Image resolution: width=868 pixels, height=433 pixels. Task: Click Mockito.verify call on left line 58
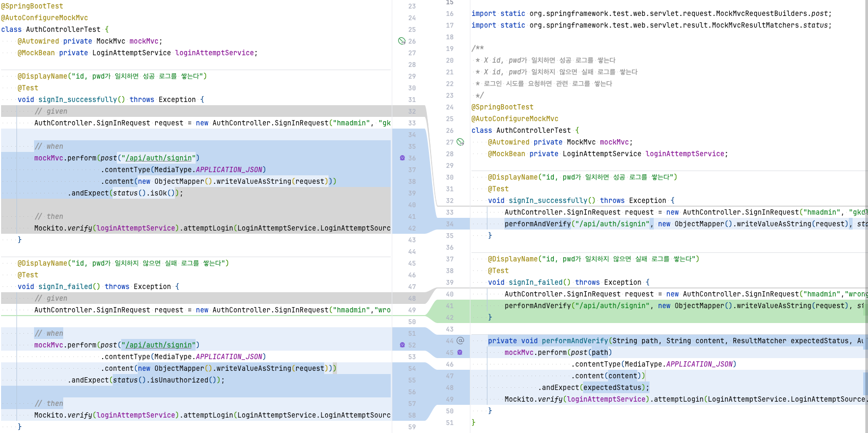pos(63,415)
